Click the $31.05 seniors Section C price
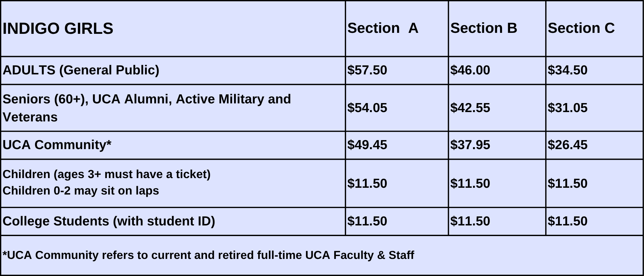 coord(568,108)
